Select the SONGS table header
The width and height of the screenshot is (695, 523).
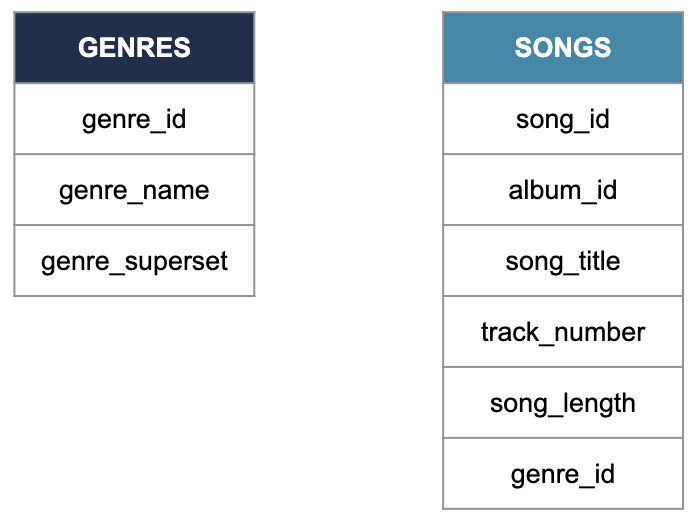563,47
